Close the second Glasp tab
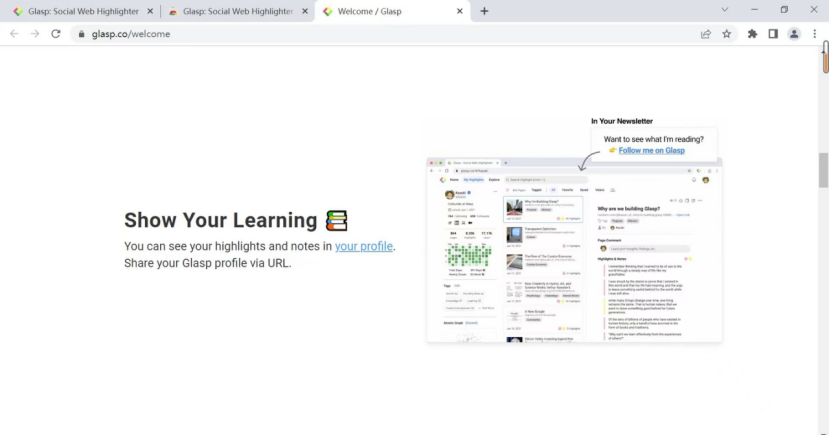The image size is (830, 435). (x=305, y=11)
